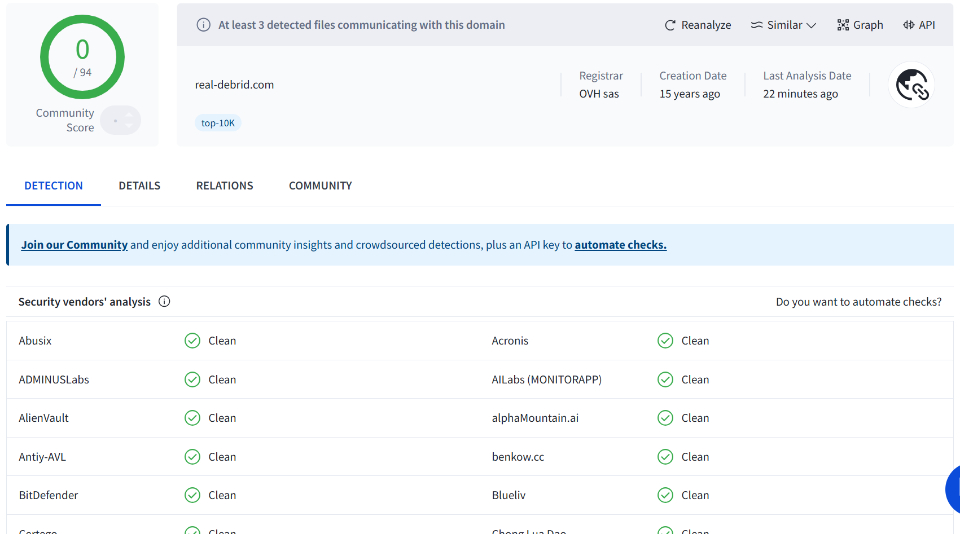Click the AILabs (MONITORAPP) clean checkmark icon

pos(666,380)
